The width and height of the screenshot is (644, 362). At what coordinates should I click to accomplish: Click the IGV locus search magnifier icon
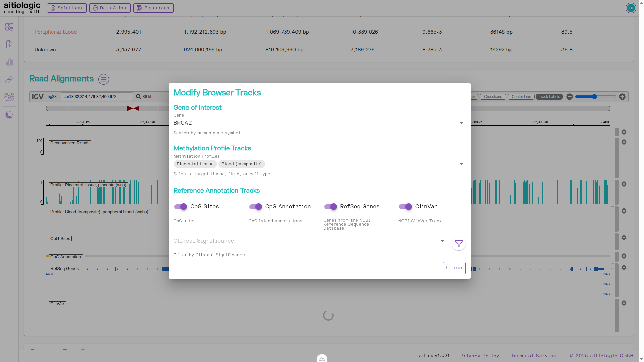tap(138, 97)
